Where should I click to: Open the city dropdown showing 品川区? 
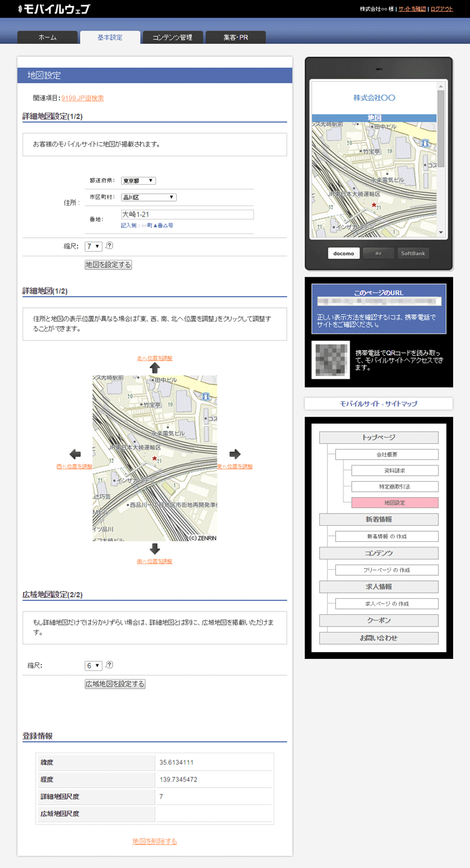coord(148,198)
